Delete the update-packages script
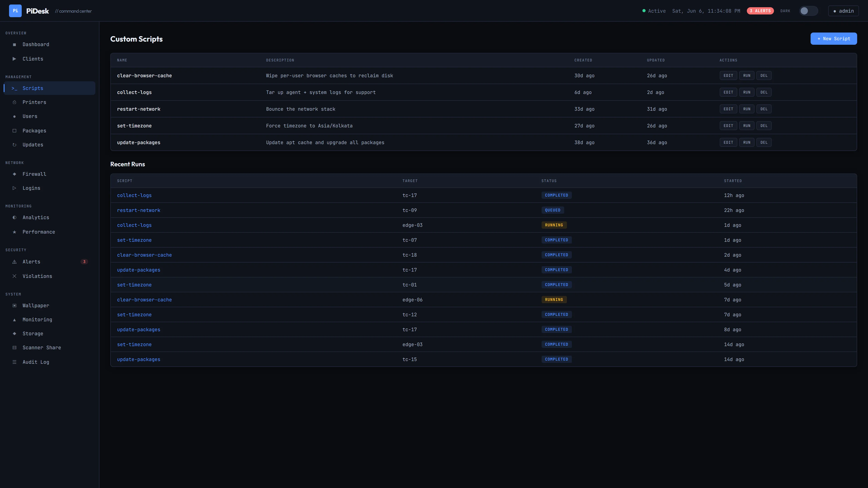 coord(764,143)
